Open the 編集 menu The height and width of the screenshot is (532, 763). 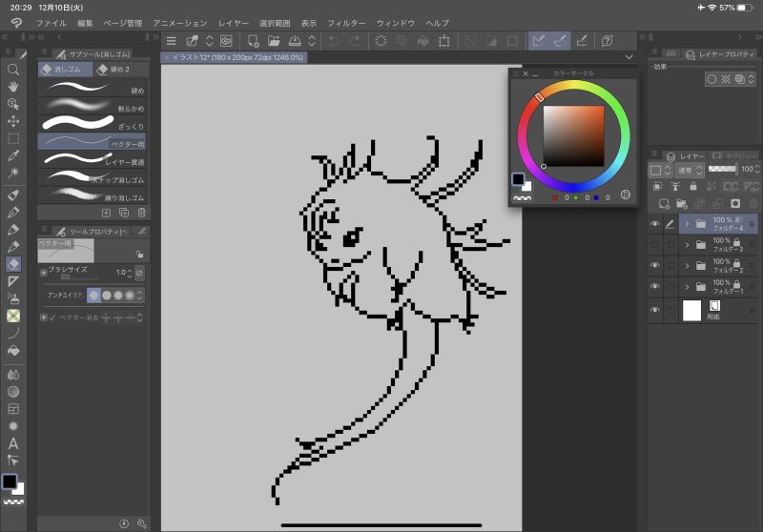pyautogui.click(x=85, y=23)
